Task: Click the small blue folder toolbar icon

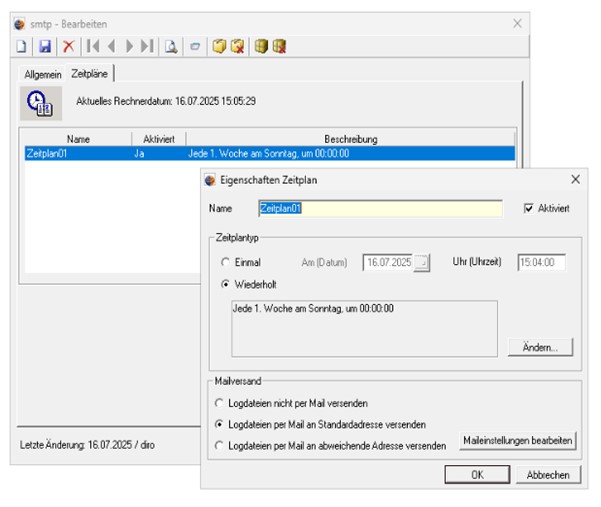Action: click(195, 47)
